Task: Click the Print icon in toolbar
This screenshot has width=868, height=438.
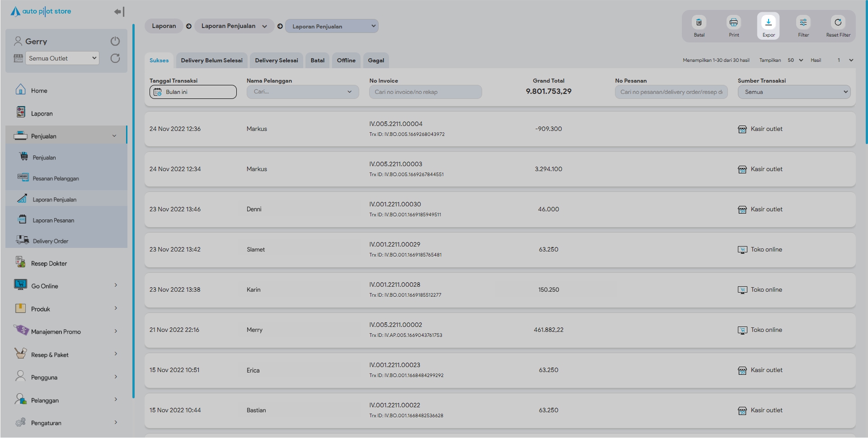Action: click(x=733, y=23)
